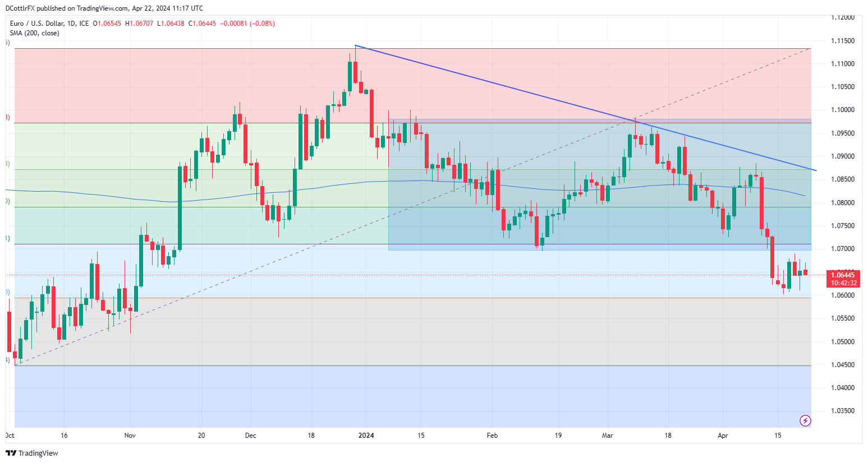The image size is (868, 463).
Task: Click the TradingView logo at bottom left
Action: 32,453
